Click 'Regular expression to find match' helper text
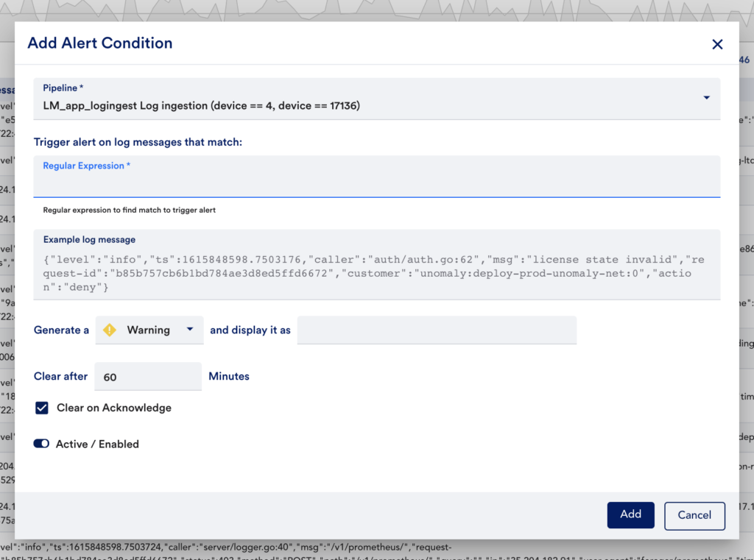The image size is (754, 560). click(x=129, y=210)
